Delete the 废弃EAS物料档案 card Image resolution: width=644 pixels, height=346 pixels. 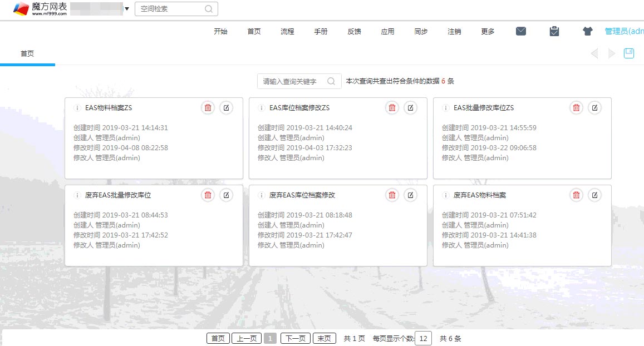[576, 195]
